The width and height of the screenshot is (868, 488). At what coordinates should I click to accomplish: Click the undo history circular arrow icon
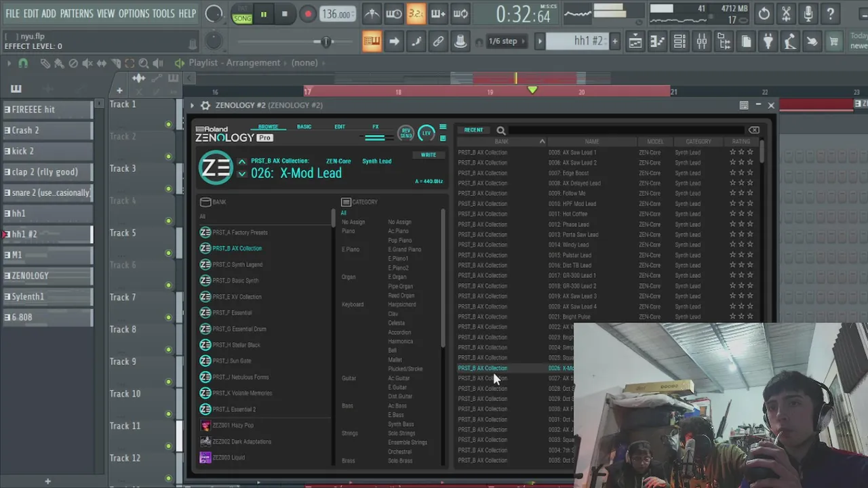click(x=764, y=14)
